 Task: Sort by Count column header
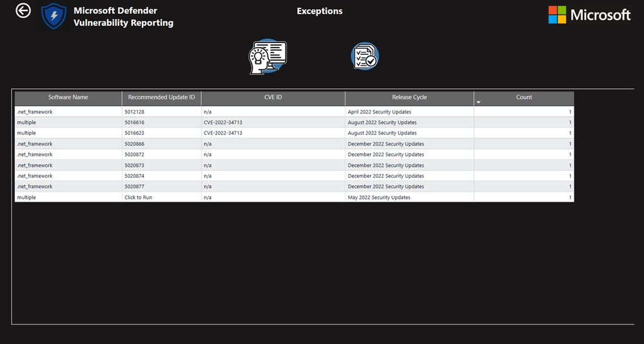click(523, 97)
